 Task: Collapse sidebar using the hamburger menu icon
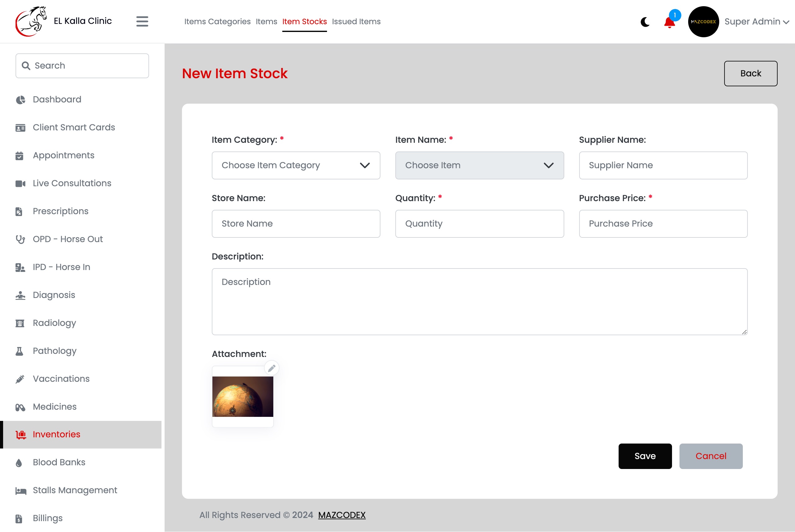(142, 21)
